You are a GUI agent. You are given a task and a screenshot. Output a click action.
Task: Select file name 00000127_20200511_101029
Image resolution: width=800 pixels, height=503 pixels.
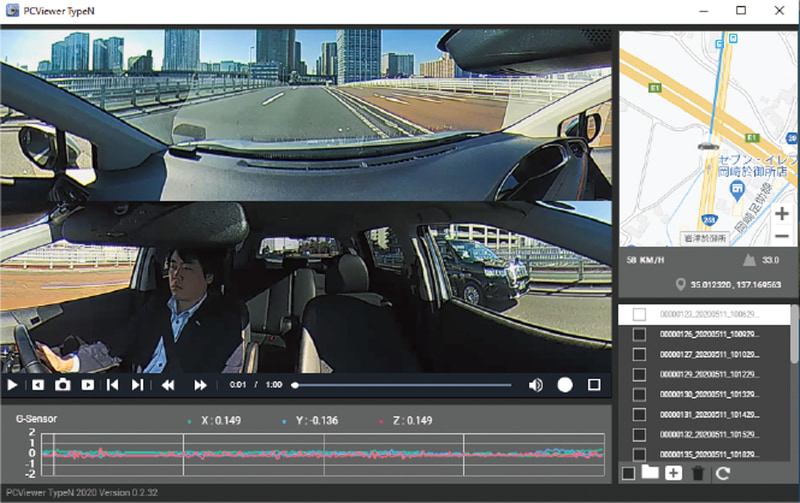(709, 355)
